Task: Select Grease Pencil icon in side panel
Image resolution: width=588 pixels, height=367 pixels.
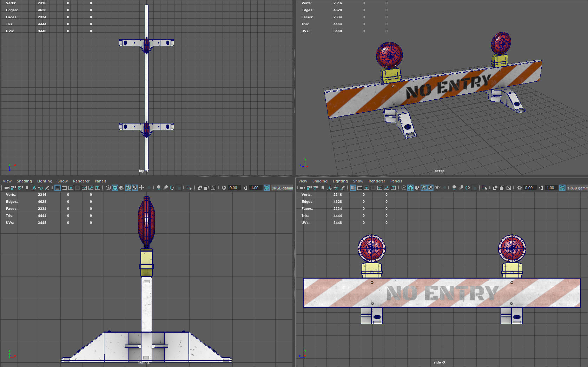Action: (343, 188)
